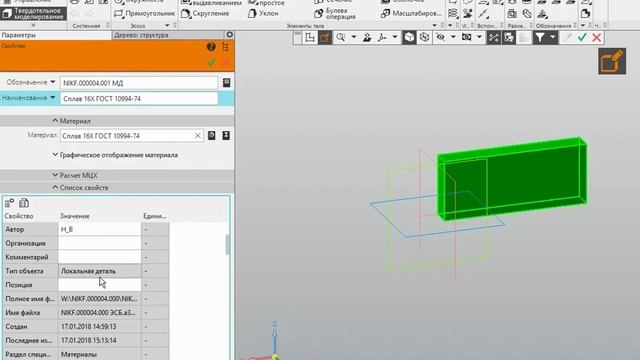The width and height of the screenshot is (640, 360).
Task: Open the zoom tool dropdown arrow
Action: click(x=353, y=38)
